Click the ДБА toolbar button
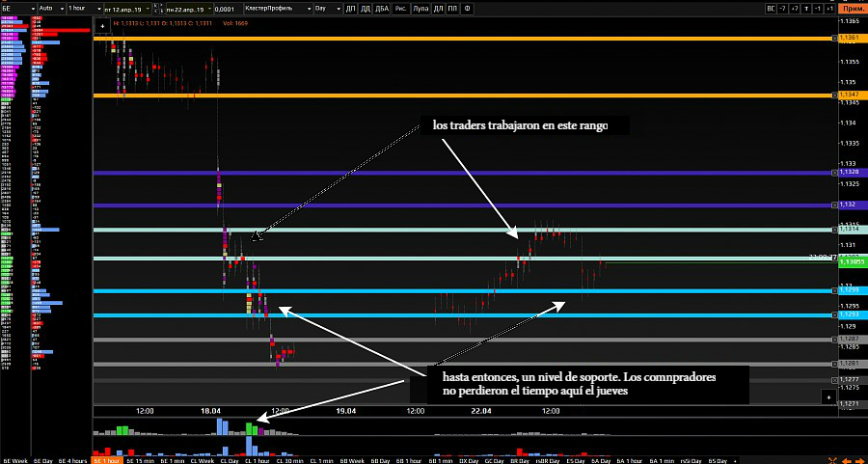The height and width of the screenshot is (464, 868). (x=383, y=8)
